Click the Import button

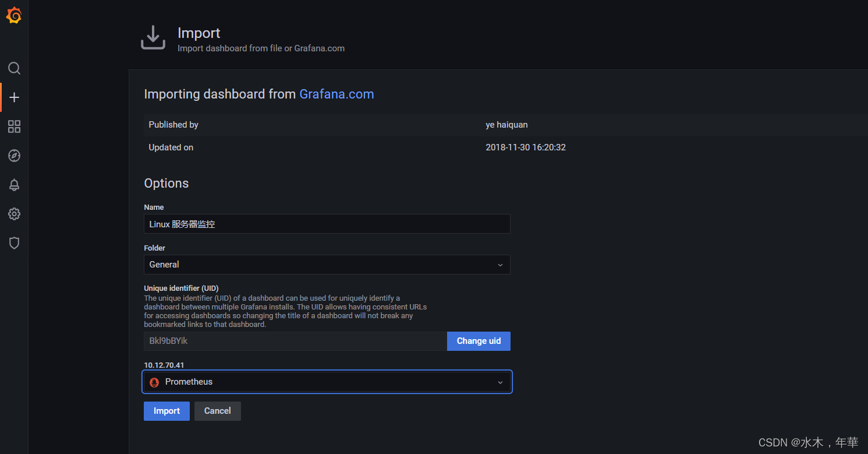tap(166, 411)
